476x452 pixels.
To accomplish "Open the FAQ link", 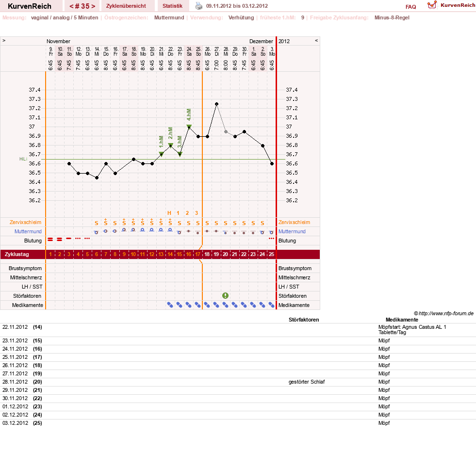I will pyautogui.click(x=410, y=7).
